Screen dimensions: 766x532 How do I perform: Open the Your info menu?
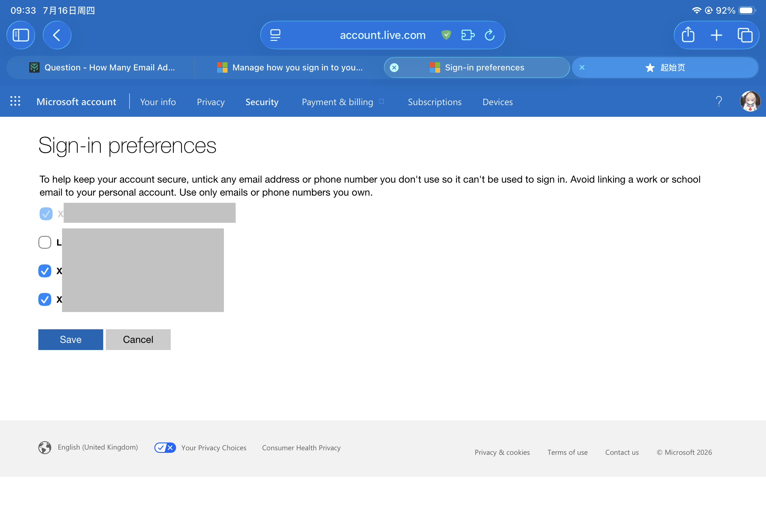tap(158, 102)
